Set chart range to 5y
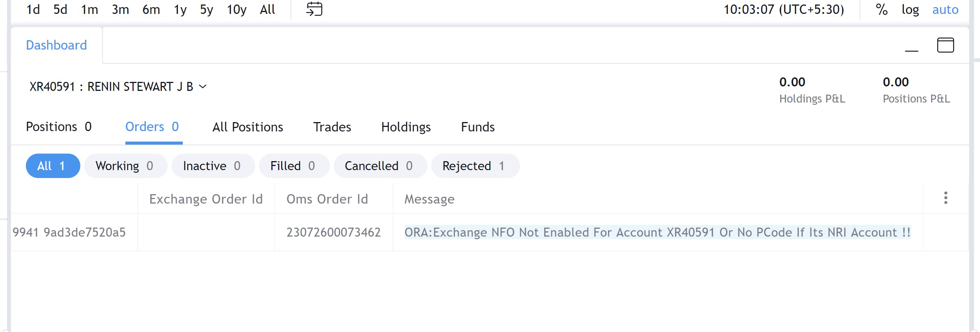The width and height of the screenshot is (980, 332). (206, 9)
